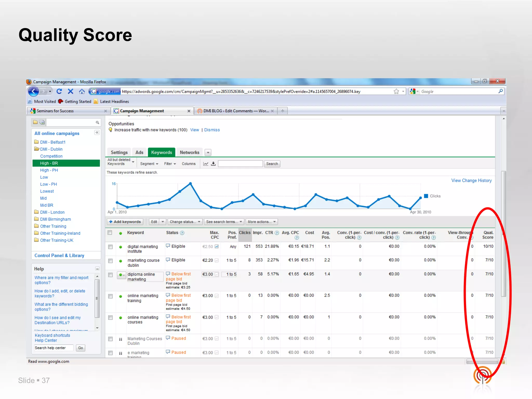
Task: Click the Status column help icon
Action: 182,233
